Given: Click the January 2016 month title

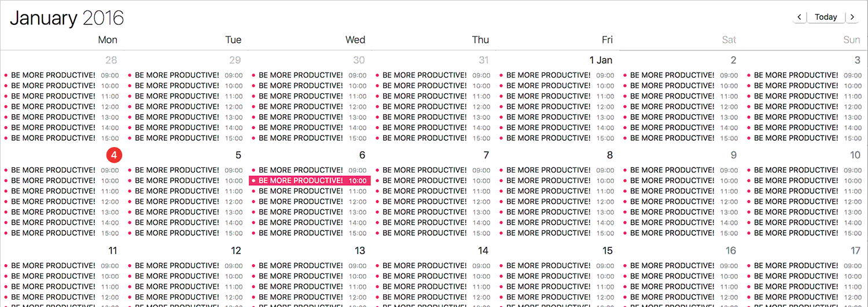Looking at the screenshot, I should click(x=67, y=18).
